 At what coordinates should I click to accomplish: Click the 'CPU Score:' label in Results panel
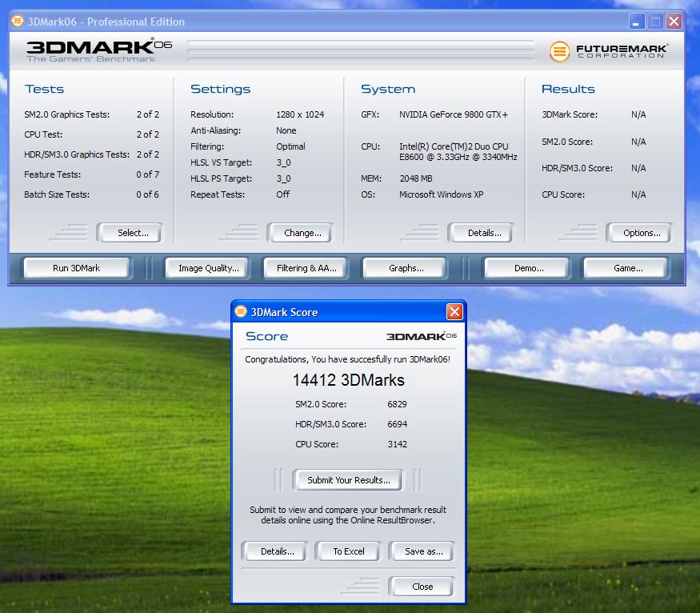563,194
